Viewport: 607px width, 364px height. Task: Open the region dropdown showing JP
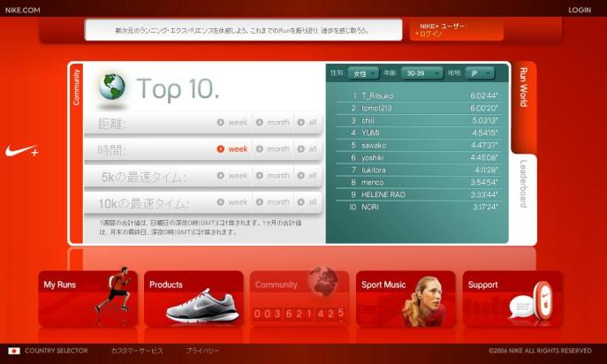[x=480, y=73]
